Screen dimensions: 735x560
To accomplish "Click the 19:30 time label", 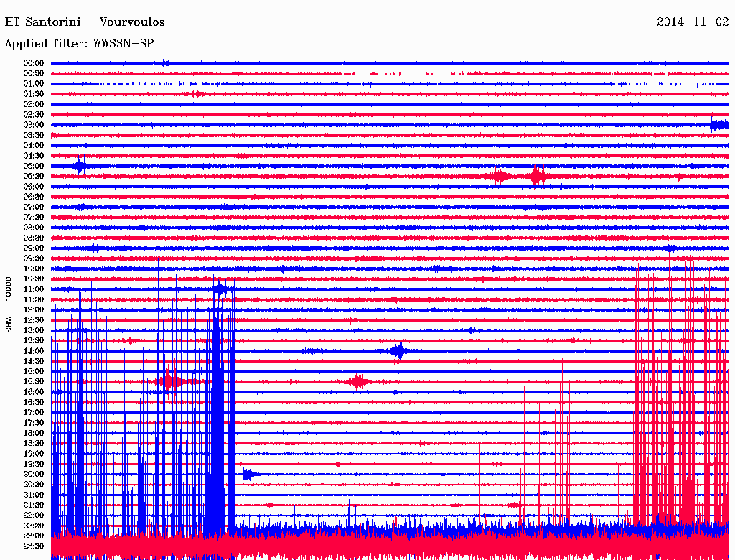I will point(34,465).
